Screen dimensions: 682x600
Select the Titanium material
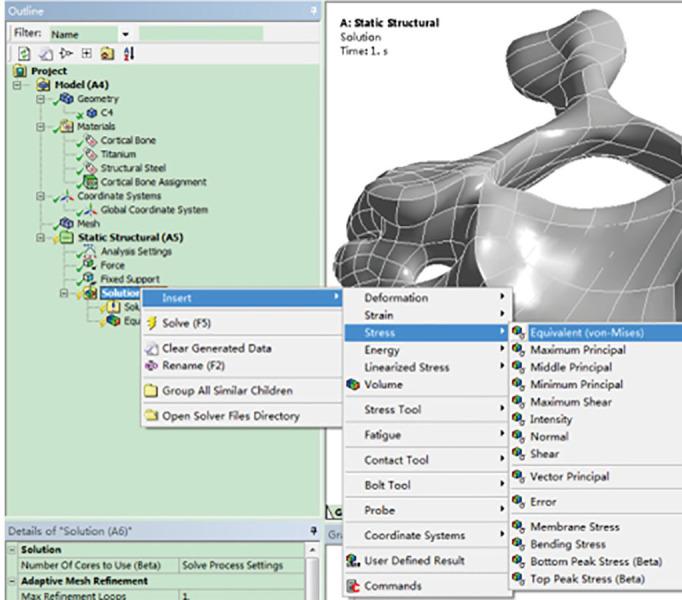tap(118, 154)
